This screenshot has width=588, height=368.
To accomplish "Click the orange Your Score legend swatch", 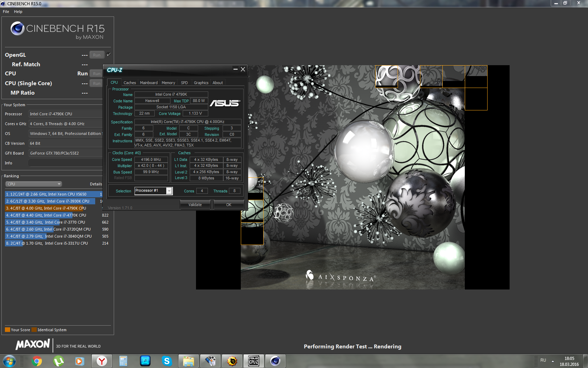I will (7, 329).
